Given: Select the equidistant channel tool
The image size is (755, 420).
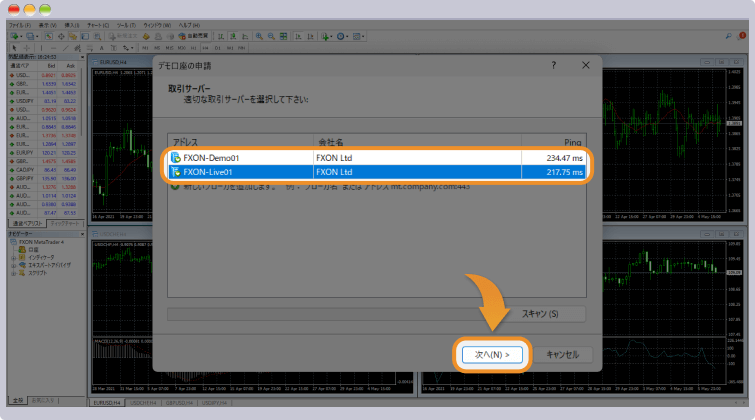Looking at the screenshot, I should pos(78,48).
